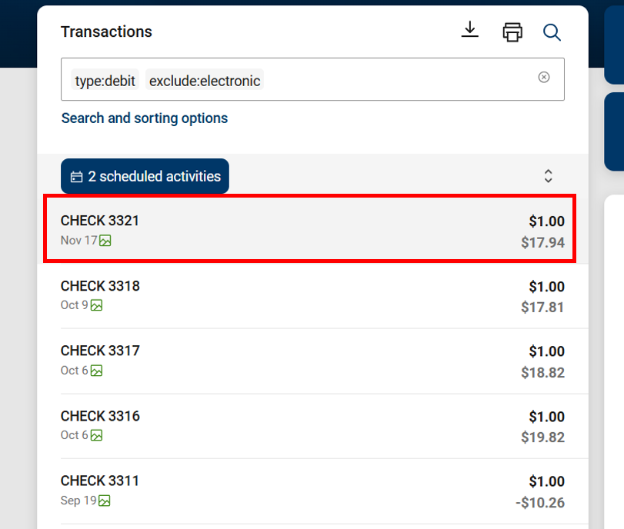Viewport: 624px width, 529px height.
Task: Open the CHECK 3317 transaction
Action: tap(310, 360)
